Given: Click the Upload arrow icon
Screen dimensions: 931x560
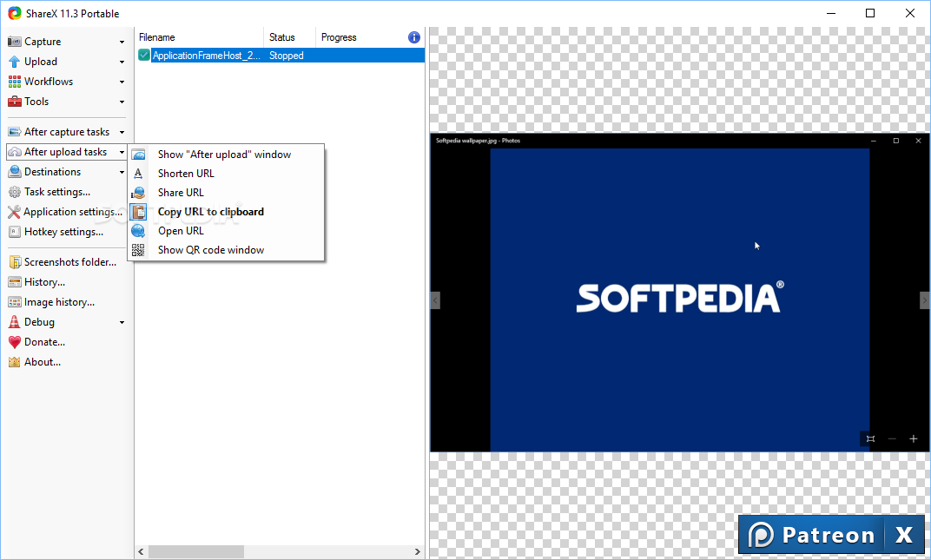Looking at the screenshot, I should point(14,62).
